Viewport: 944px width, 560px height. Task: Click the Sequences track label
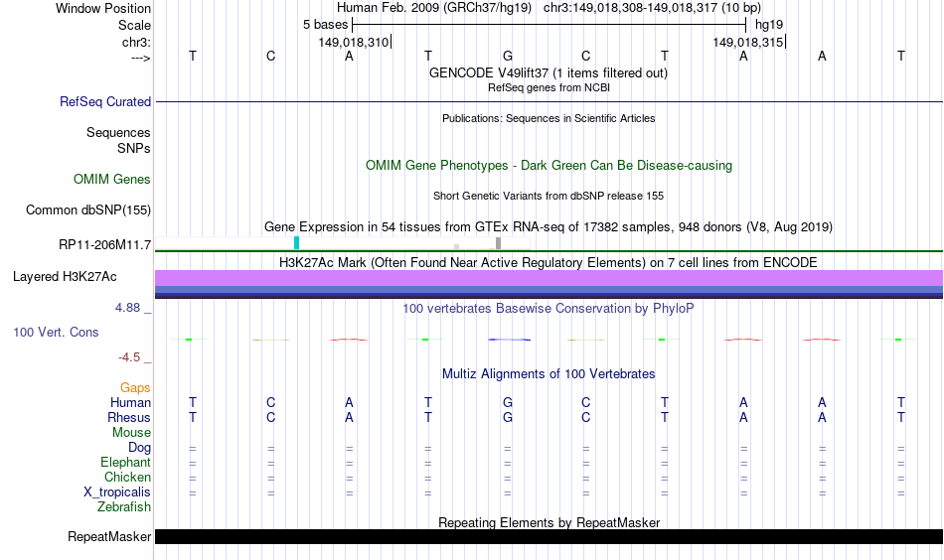pos(118,132)
